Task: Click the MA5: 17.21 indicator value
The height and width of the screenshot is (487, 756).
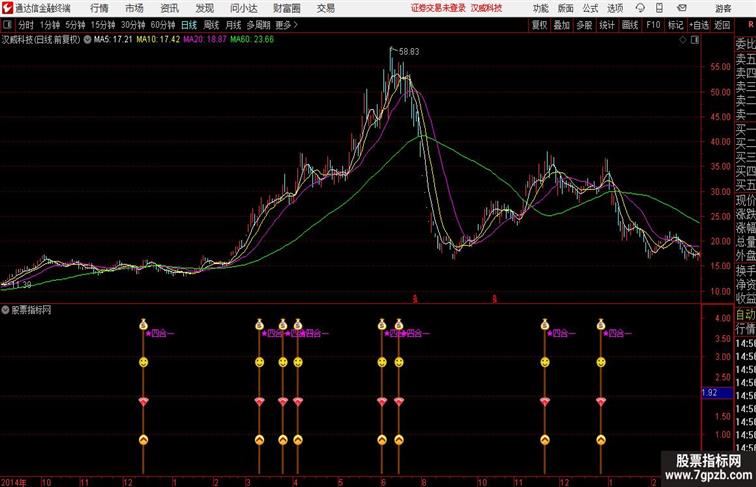Action: click(113, 40)
